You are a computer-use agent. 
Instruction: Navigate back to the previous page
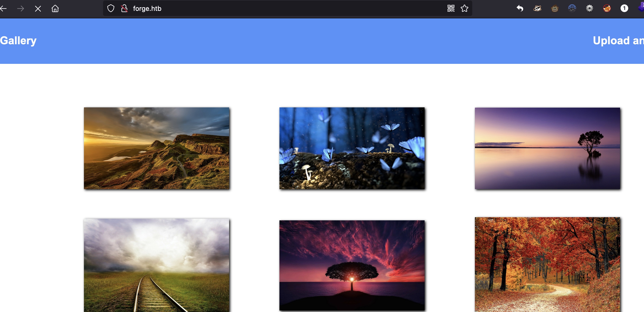(3, 9)
